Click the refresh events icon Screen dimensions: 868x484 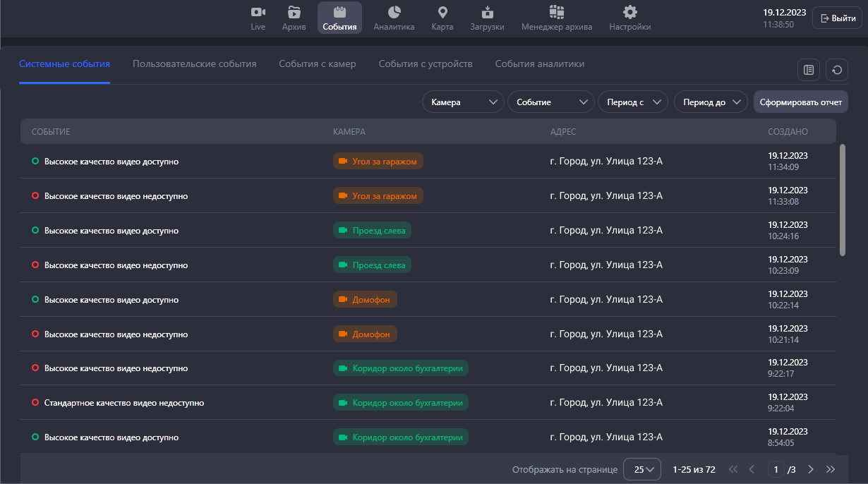coord(836,70)
